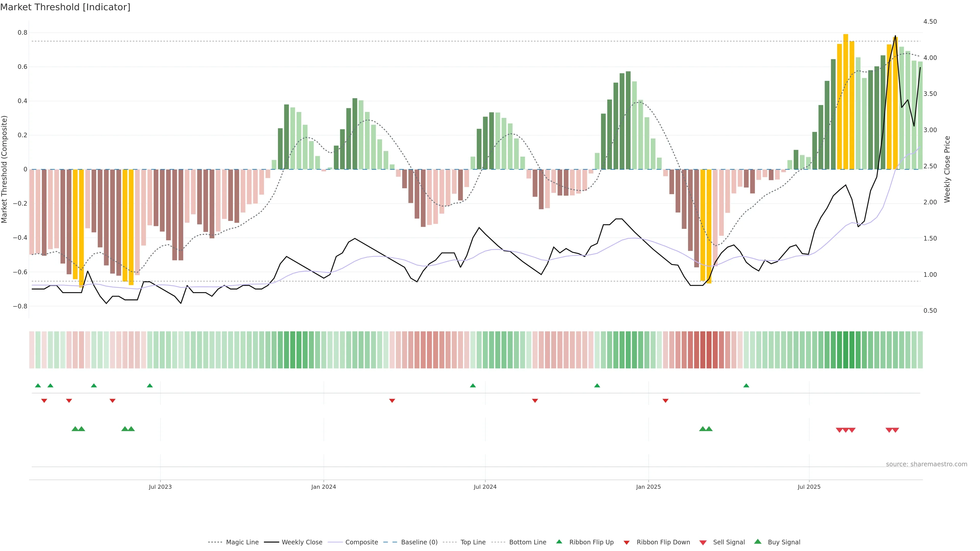This screenshot has width=980, height=551.
Task: Click the Buy Signal legend triangle icon
Action: coord(758,542)
